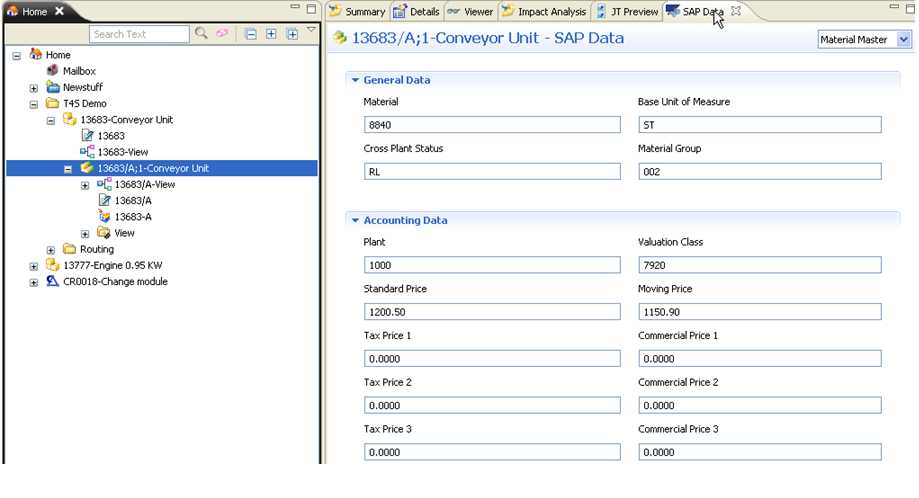Collapse the 13683/A;1-Conveyor Unit node
The width and height of the screenshot is (919, 498).
click(x=68, y=169)
